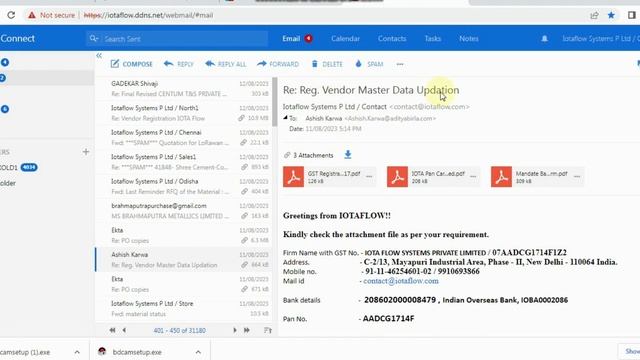Switch to the Tasks tab
The width and height of the screenshot is (640, 360).
[x=432, y=39]
